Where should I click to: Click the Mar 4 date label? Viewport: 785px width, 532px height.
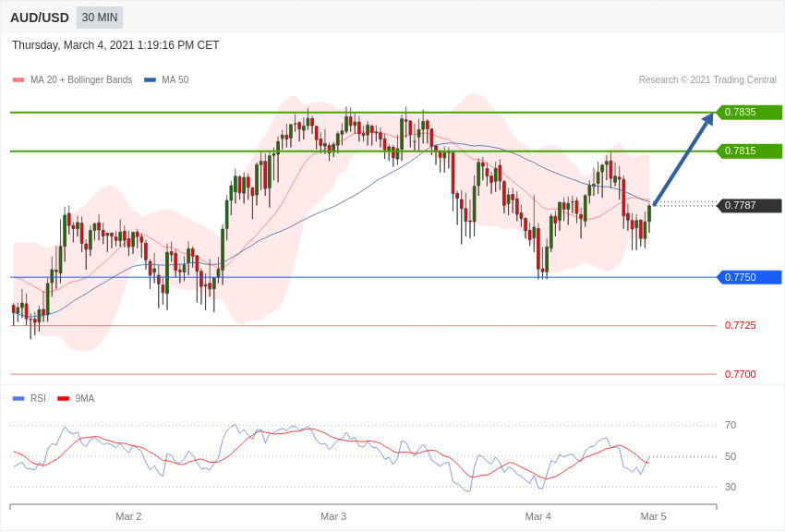[538, 516]
